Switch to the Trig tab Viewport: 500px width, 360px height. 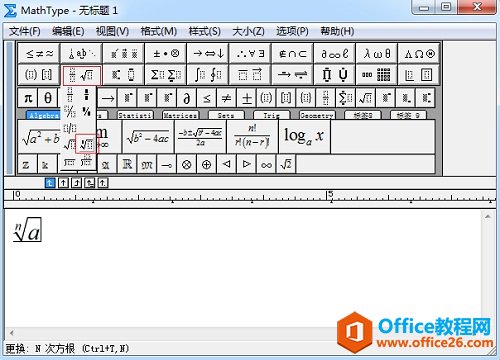coord(271,115)
